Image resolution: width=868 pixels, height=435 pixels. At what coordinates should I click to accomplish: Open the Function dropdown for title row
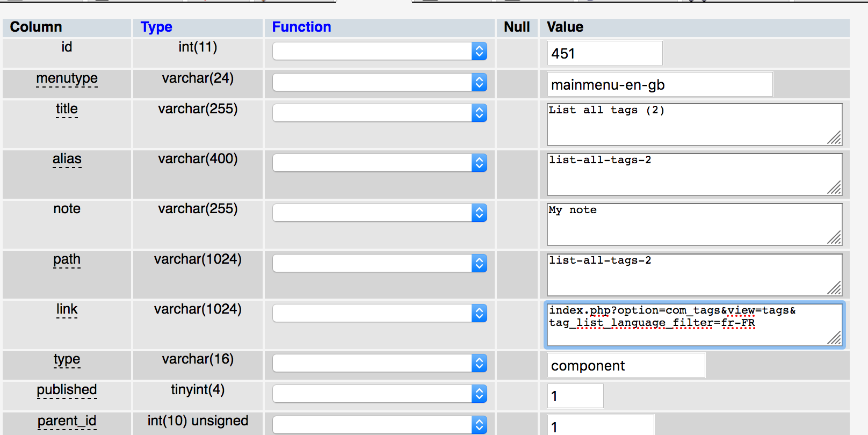[380, 113]
